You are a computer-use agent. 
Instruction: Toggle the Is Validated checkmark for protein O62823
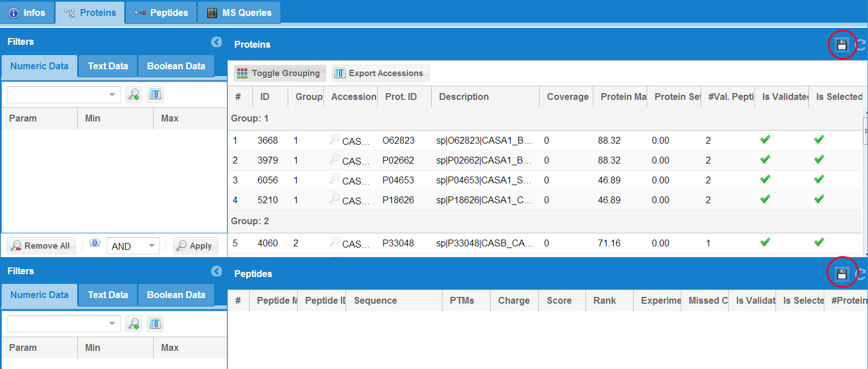[765, 140]
